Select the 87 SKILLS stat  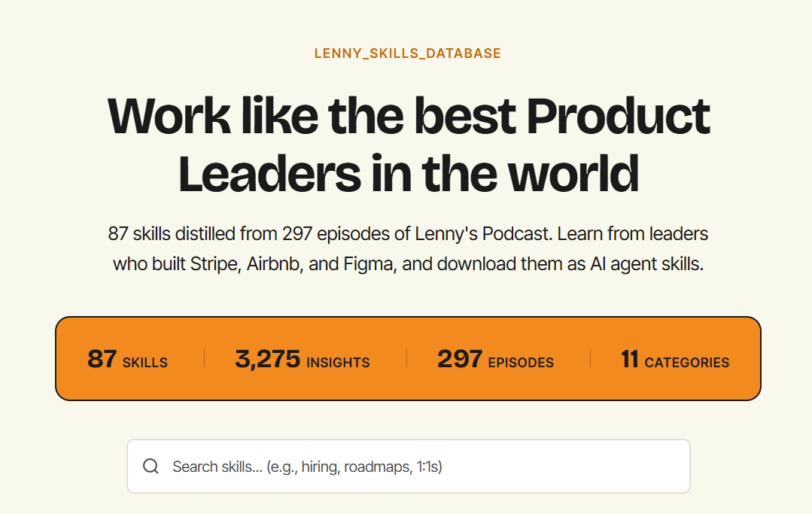127,359
